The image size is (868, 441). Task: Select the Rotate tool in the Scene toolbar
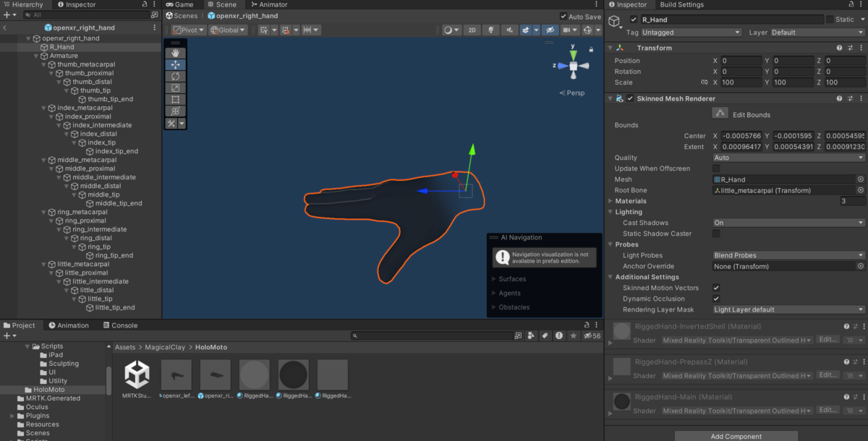[x=174, y=77]
